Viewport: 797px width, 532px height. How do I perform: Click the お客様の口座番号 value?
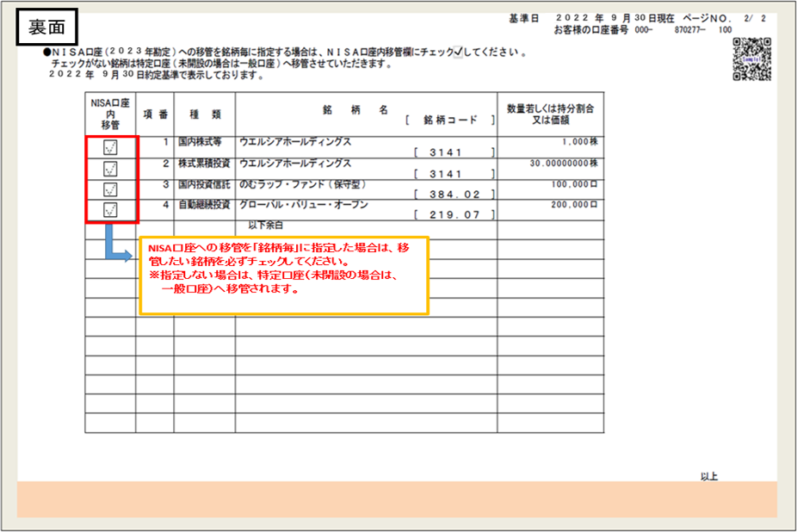pyautogui.click(x=683, y=30)
